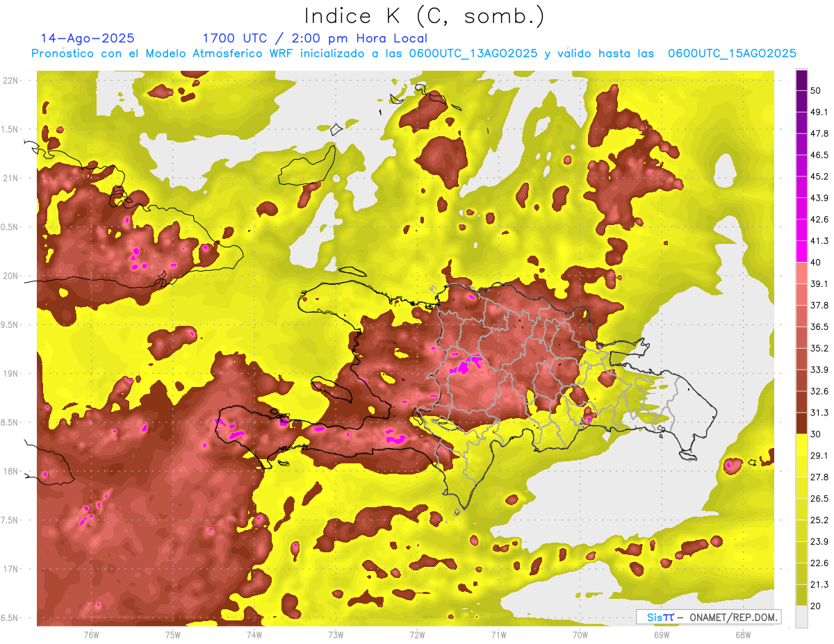834x644 pixels.
Task: Click the color bar value "42.6"
Action: (x=819, y=220)
